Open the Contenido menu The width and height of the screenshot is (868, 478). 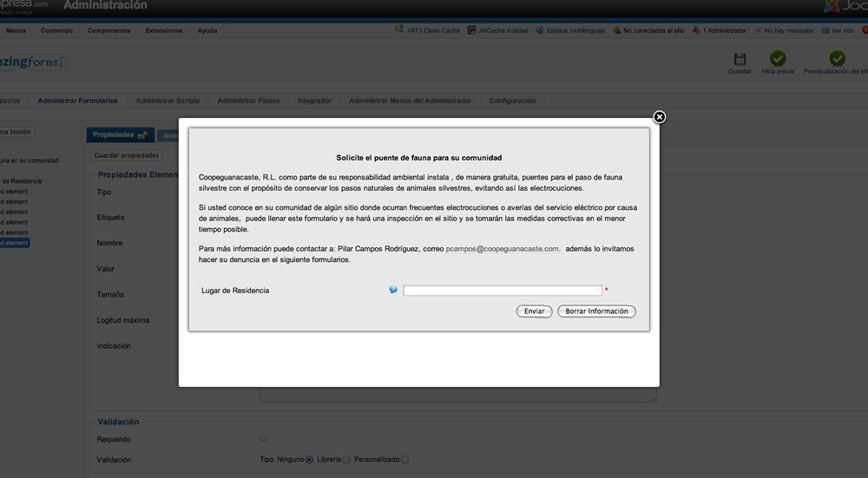coord(56,30)
